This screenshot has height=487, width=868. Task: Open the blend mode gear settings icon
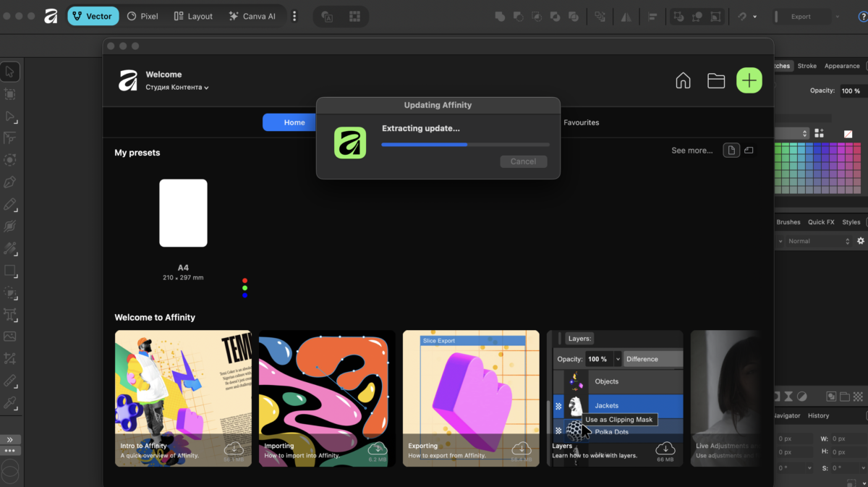point(860,241)
